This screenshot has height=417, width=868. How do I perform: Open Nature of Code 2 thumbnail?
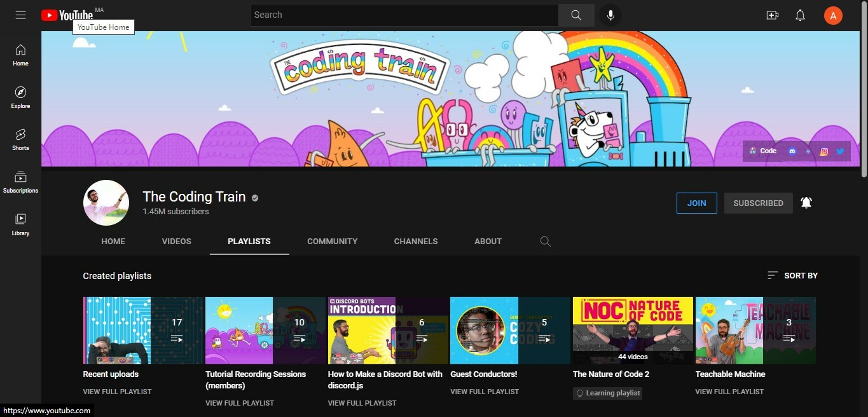coord(633,331)
